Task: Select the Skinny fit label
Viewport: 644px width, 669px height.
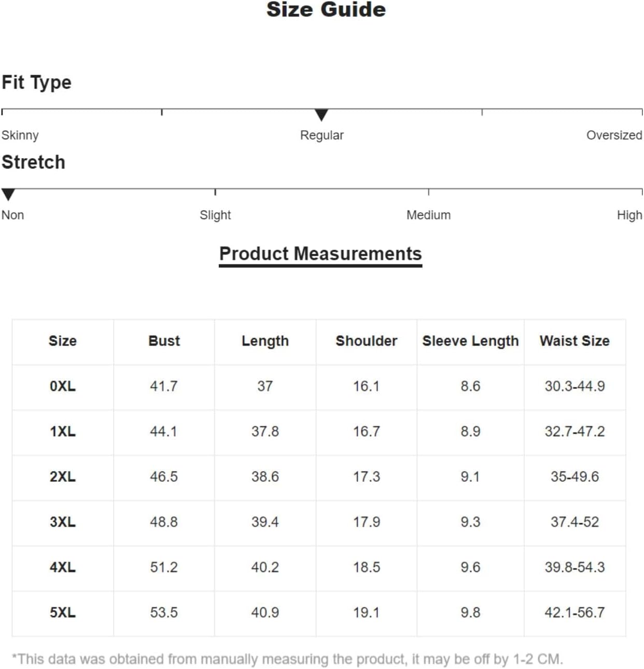Action: (x=20, y=136)
